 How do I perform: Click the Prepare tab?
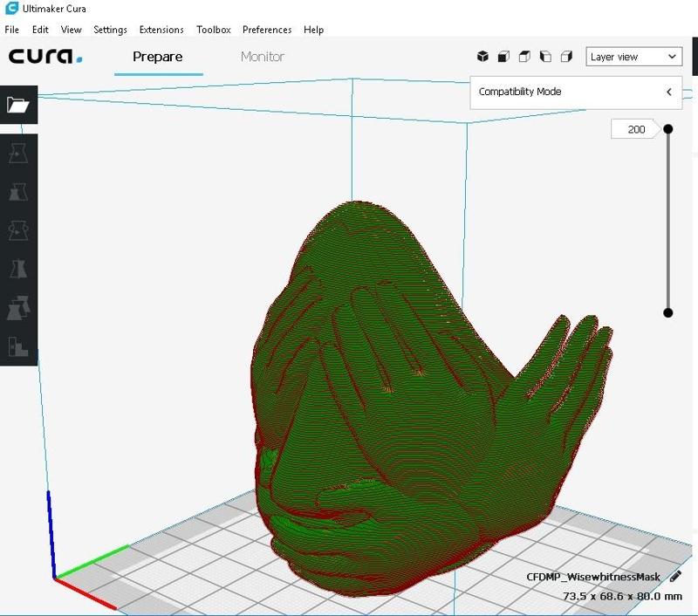(158, 57)
